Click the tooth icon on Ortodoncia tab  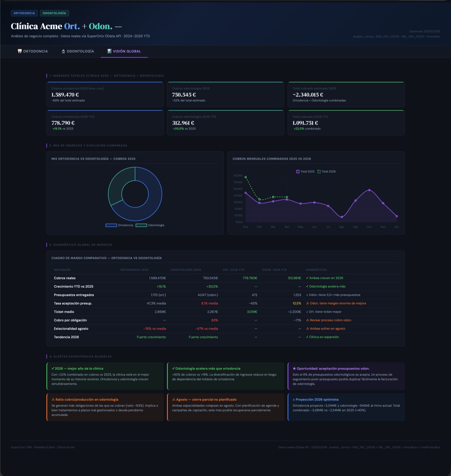coord(20,51)
